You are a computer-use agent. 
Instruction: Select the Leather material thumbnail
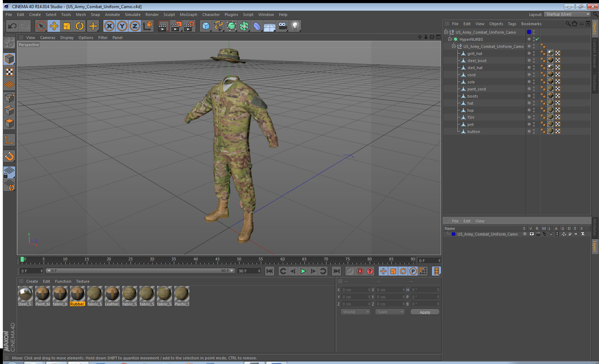click(x=112, y=294)
